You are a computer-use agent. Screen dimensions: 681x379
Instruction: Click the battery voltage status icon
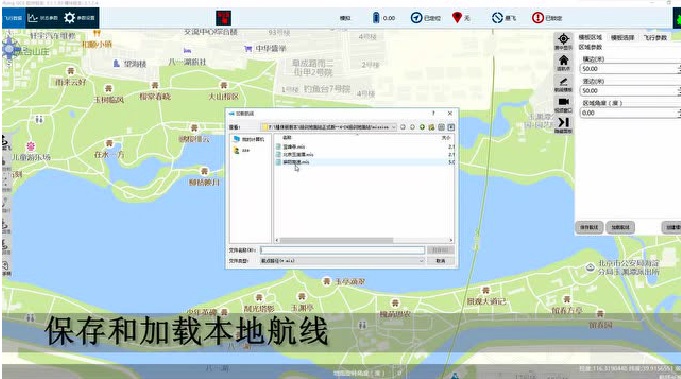pyautogui.click(x=376, y=18)
